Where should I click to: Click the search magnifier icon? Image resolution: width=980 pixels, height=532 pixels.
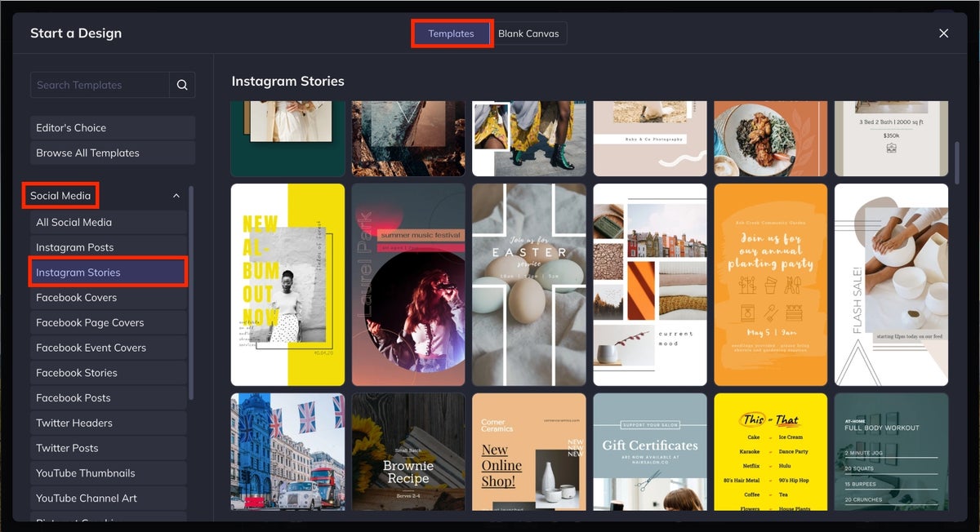(181, 84)
